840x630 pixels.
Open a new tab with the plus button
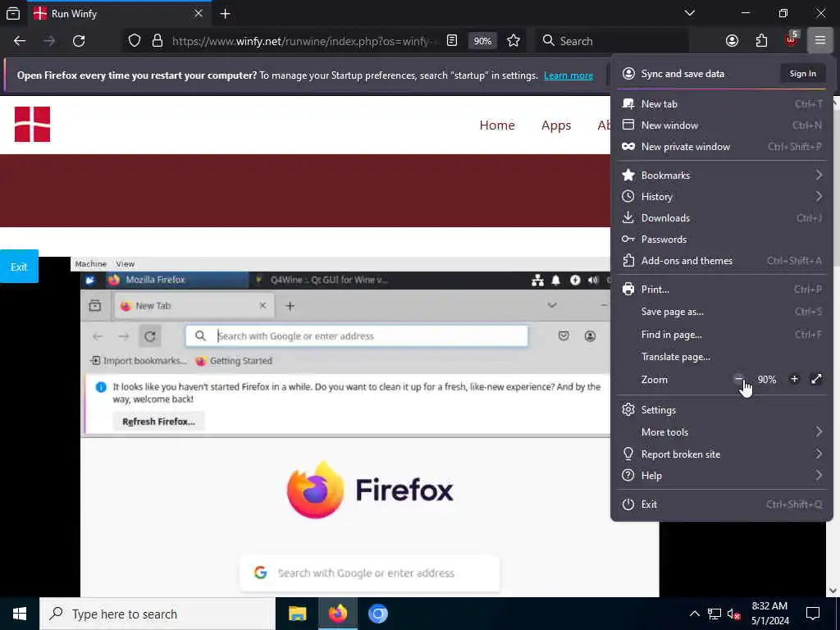point(225,13)
